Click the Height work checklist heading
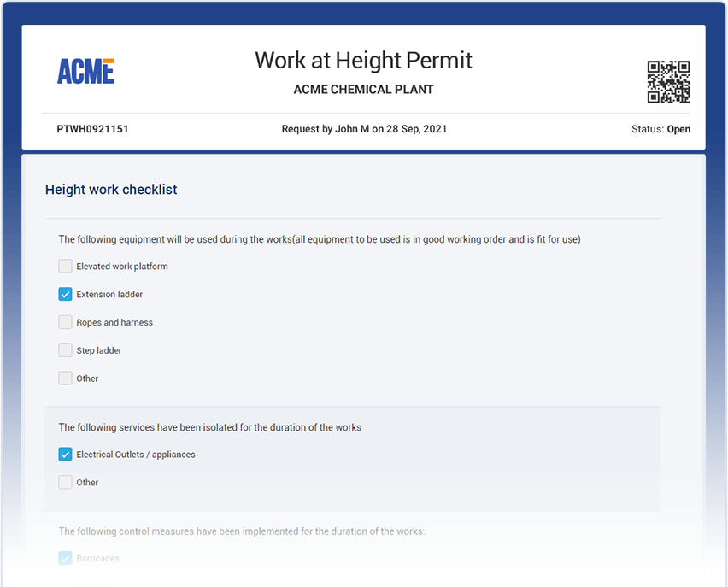Image resolution: width=728 pixels, height=587 pixels. coord(111,190)
